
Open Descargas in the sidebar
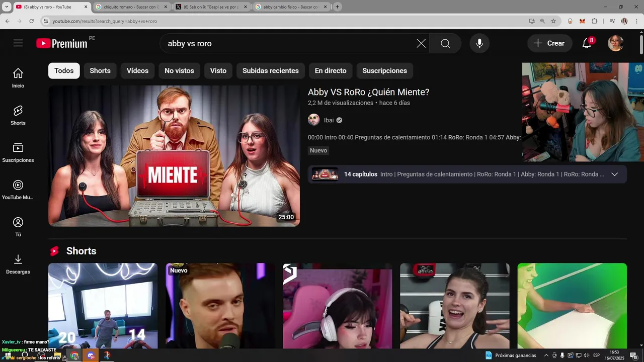point(18,264)
